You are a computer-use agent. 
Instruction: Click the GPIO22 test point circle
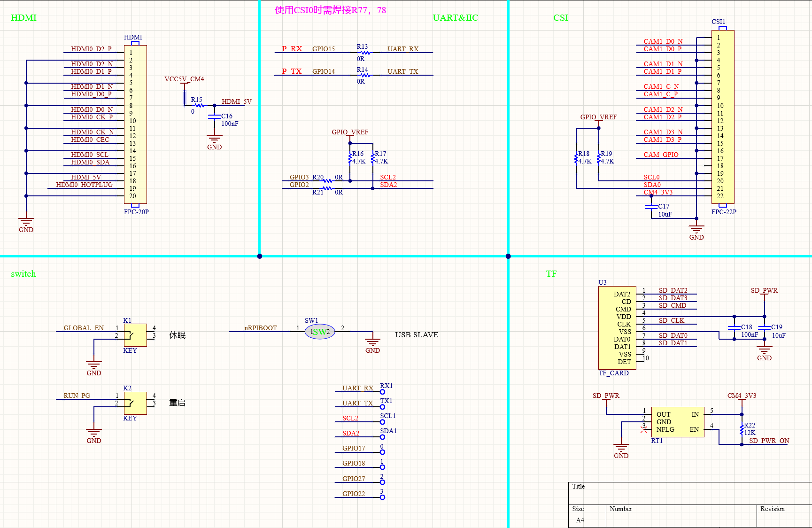[382, 497]
